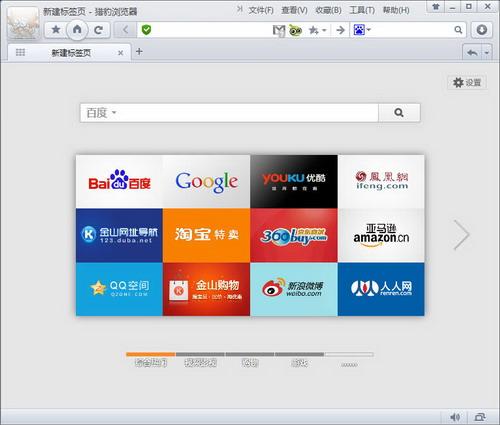Close the 新建标签页 tab
This screenshot has width=500, height=425.
(120, 53)
